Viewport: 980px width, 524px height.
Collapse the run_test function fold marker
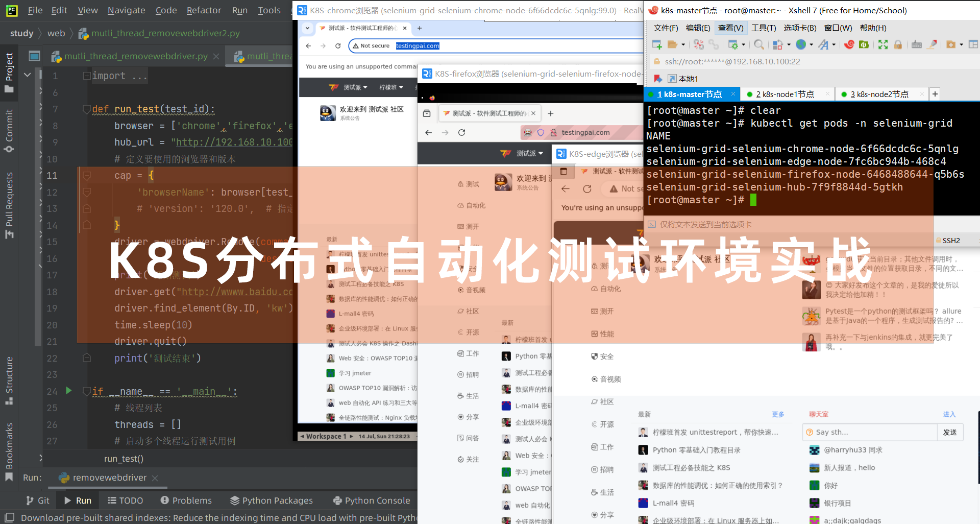coord(87,109)
